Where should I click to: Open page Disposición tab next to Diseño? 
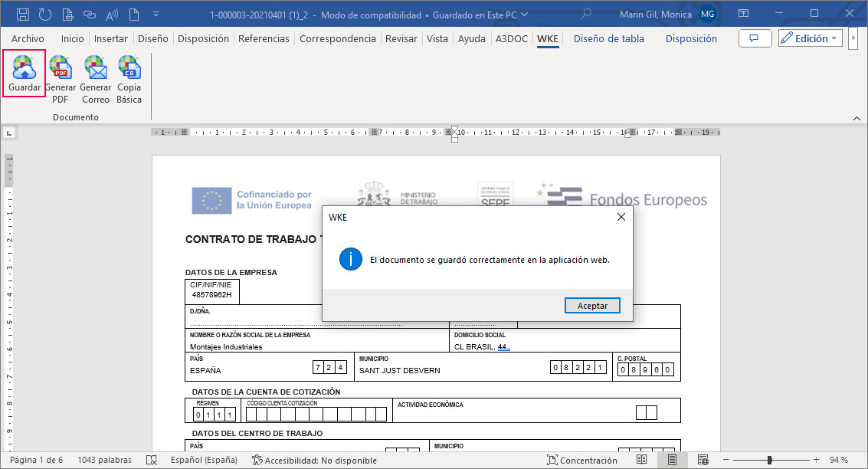pyautogui.click(x=203, y=39)
